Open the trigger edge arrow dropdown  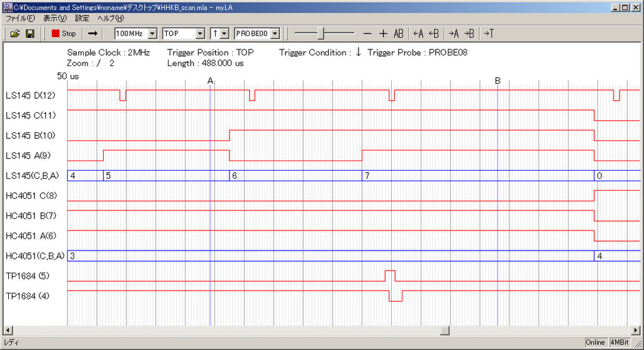[x=224, y=33]
